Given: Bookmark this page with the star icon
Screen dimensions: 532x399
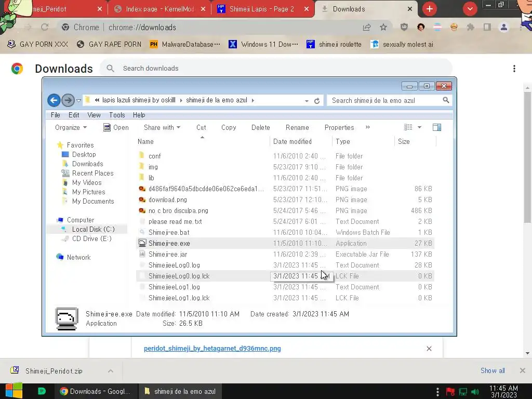Looking at the screenshot, I should [x=383, y=27].
